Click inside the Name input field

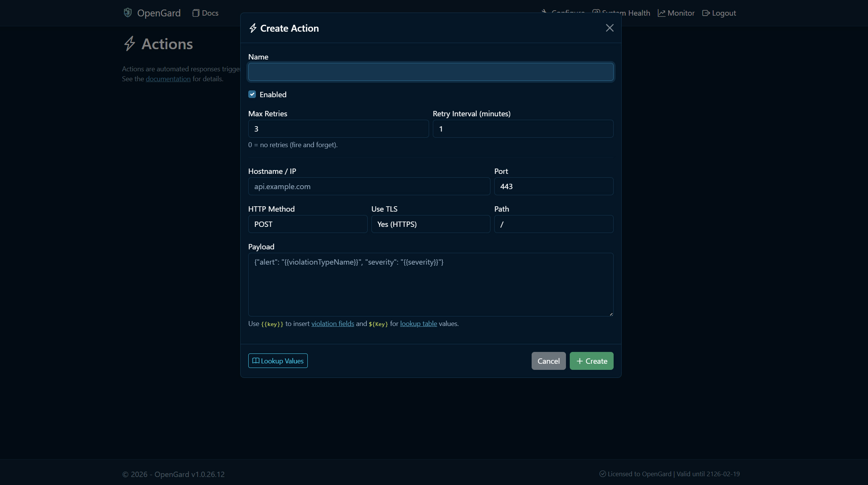(430, 72)
